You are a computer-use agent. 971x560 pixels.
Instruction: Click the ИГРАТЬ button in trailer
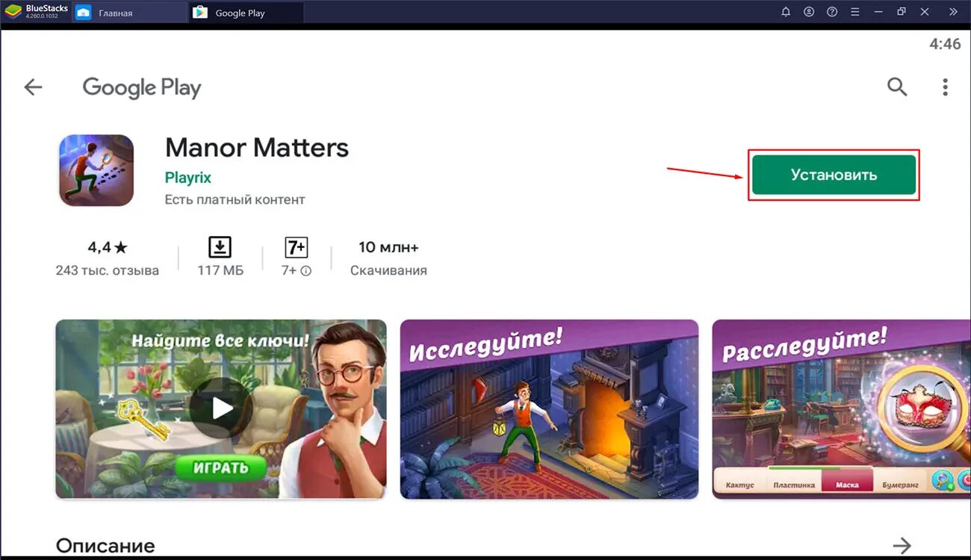(x=221, y=468)
